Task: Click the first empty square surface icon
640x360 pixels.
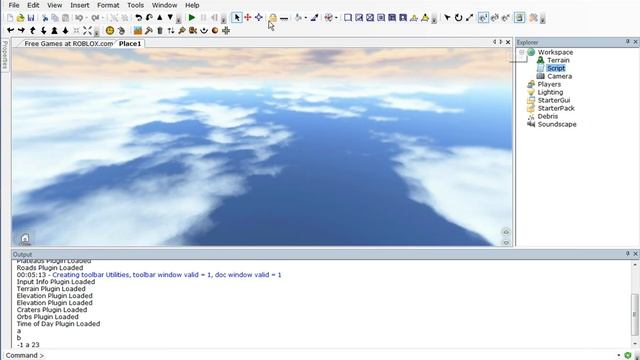Action: [348, 18]
